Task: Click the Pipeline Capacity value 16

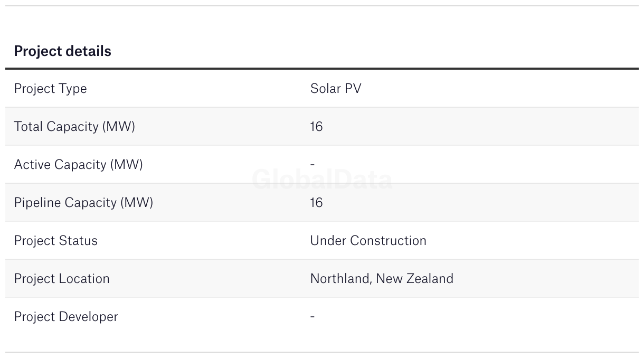Action: pos(316,202)
